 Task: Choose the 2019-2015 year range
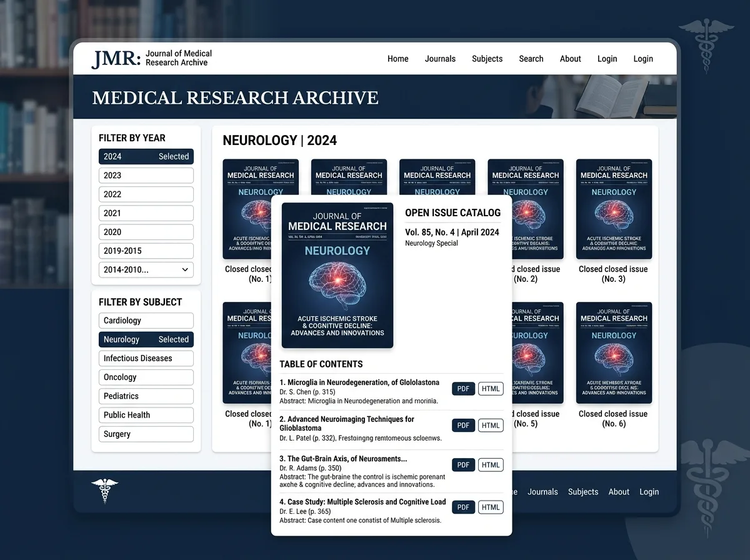coord(146,251)
